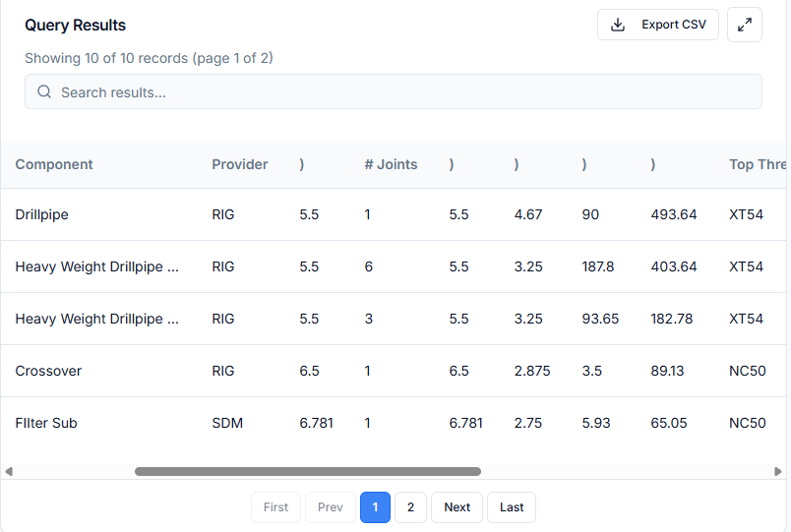Screen dimensions: 791x532
Task: Select current page 1 button
Action: [x=375, y=507]
